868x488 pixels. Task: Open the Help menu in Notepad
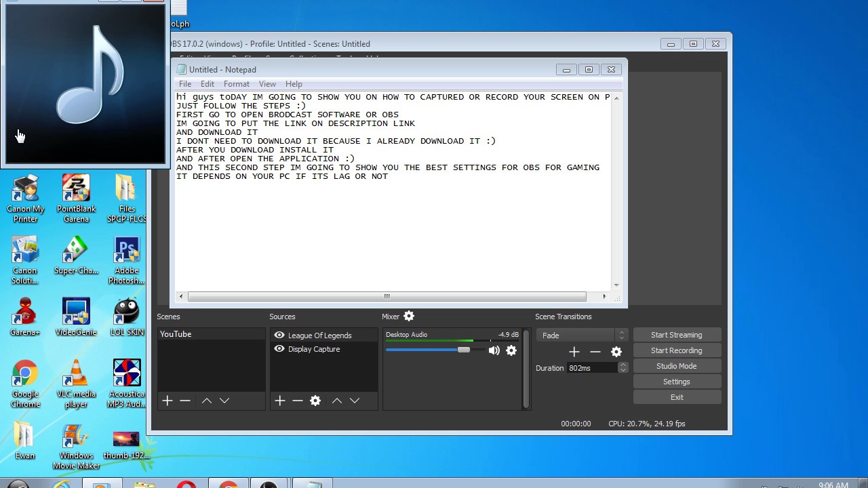pos(294,84)
